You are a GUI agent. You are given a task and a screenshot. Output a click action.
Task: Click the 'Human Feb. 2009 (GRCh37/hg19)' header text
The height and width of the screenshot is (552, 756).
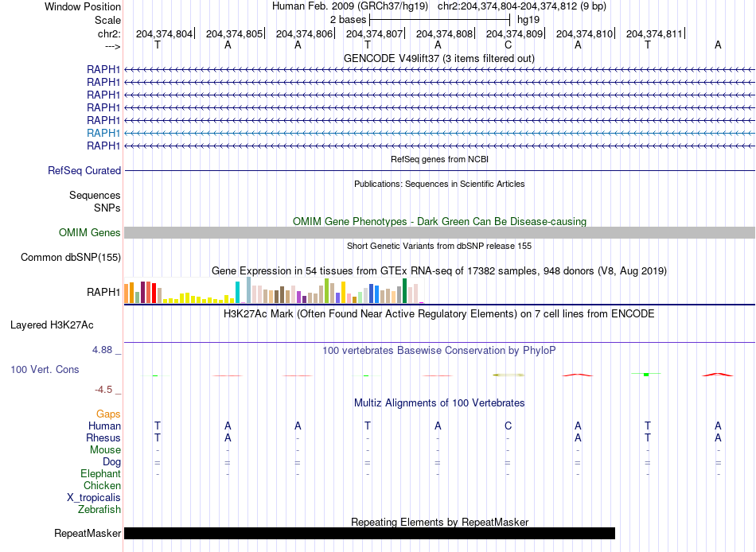pos(350,6)
